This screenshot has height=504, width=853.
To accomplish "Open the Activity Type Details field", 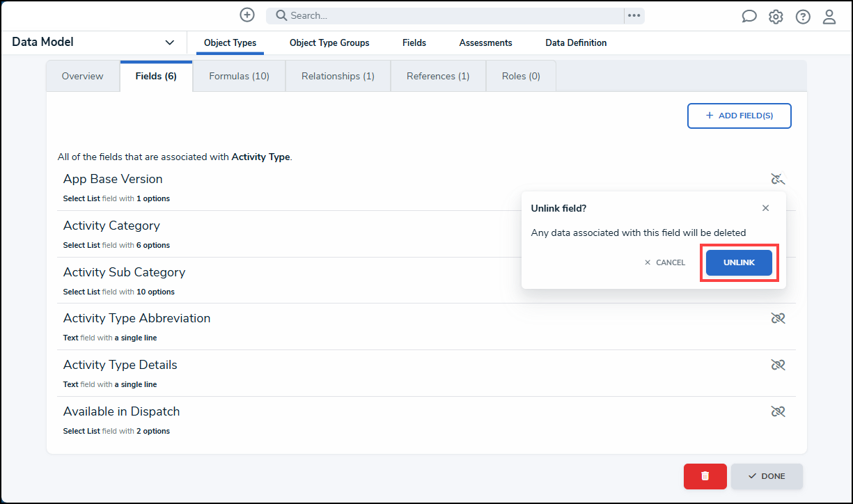I will 120,365.
